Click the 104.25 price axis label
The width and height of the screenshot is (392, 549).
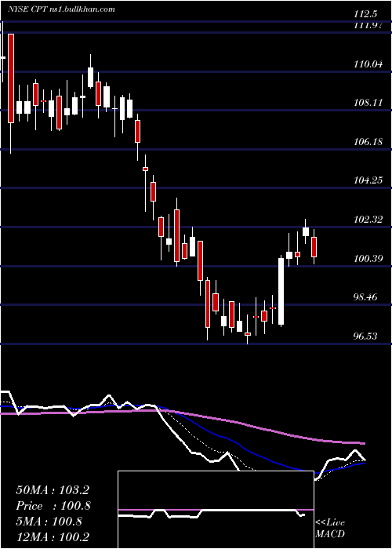pyautogui.click(x=368, y=180)
